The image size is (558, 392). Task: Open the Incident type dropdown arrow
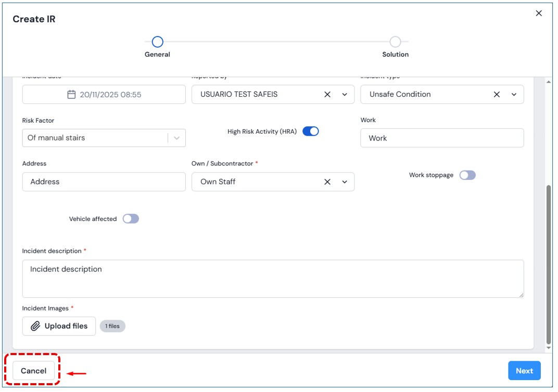(514, 95)
